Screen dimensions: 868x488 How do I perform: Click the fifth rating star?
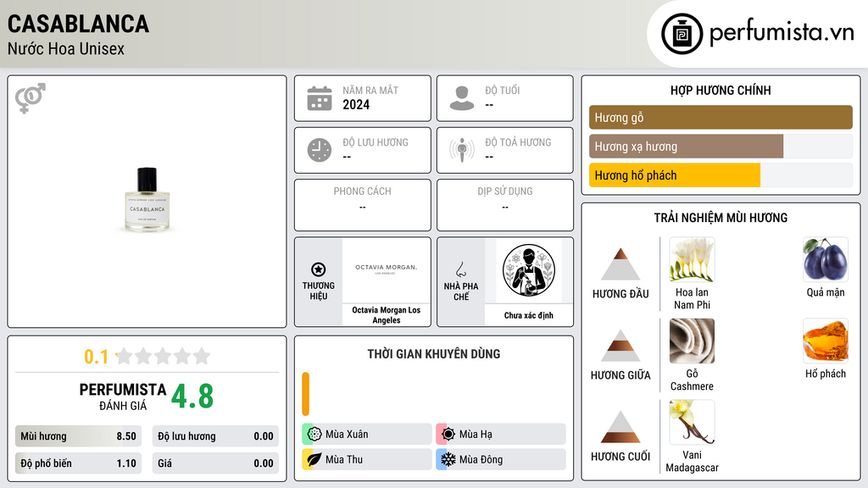click(202, 356)
